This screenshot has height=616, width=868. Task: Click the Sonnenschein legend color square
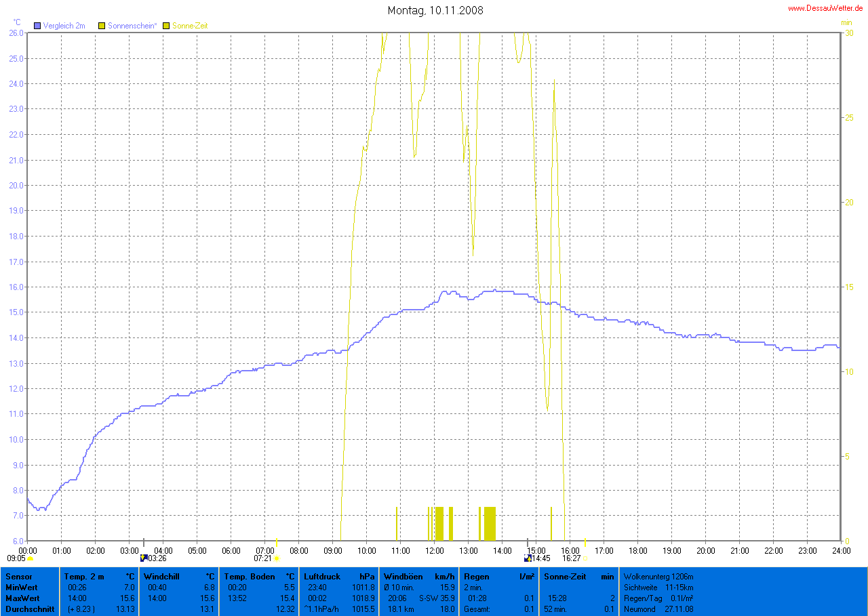click(102, 26)
